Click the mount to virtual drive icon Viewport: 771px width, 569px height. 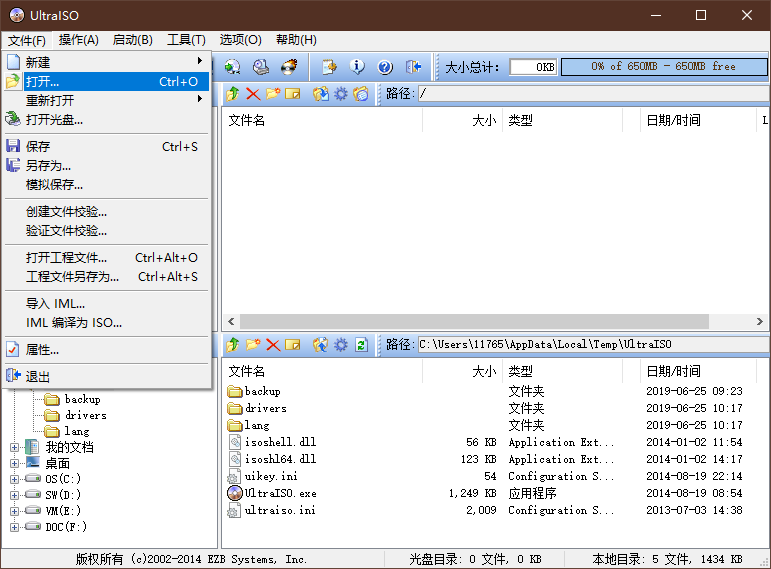(261, 67)
